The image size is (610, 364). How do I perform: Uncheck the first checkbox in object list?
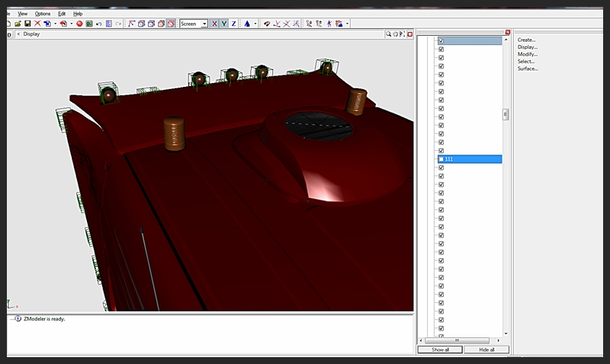(441, 40)
